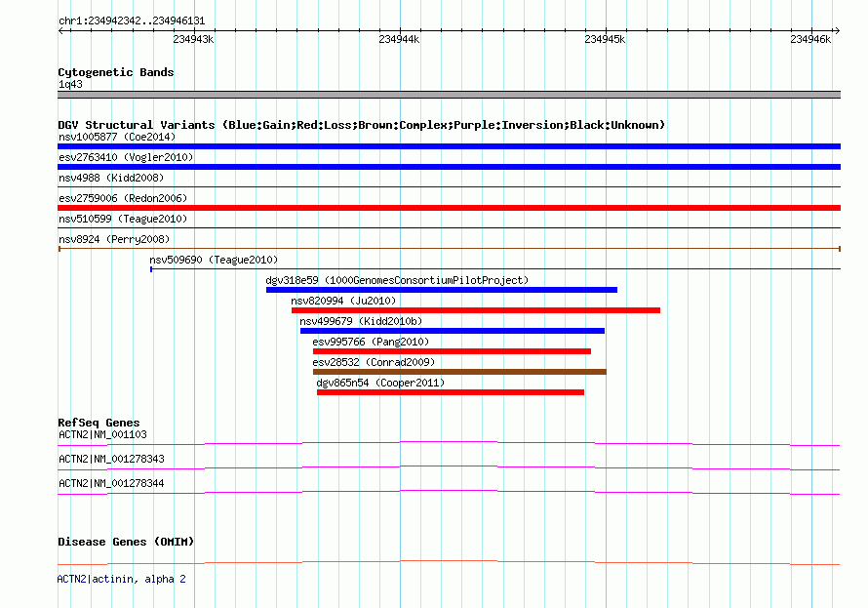Screen dimensions: 868x608
Task: Click the red dgv865n54 (Cooper2011) loss bar
Action: [451, 392]
